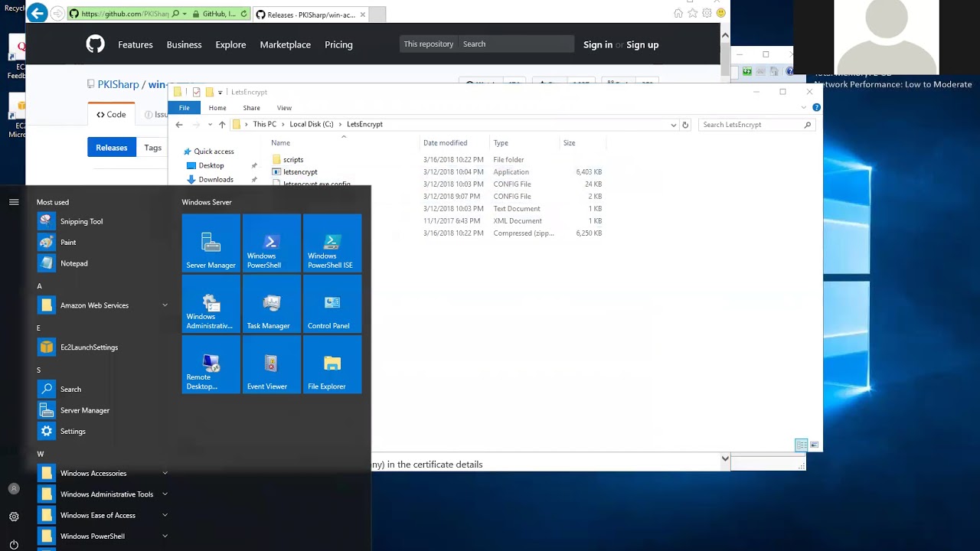Open the Windows PowerShell ISE tile
Screen dimensions: 980x551
[x=332, y=243]
